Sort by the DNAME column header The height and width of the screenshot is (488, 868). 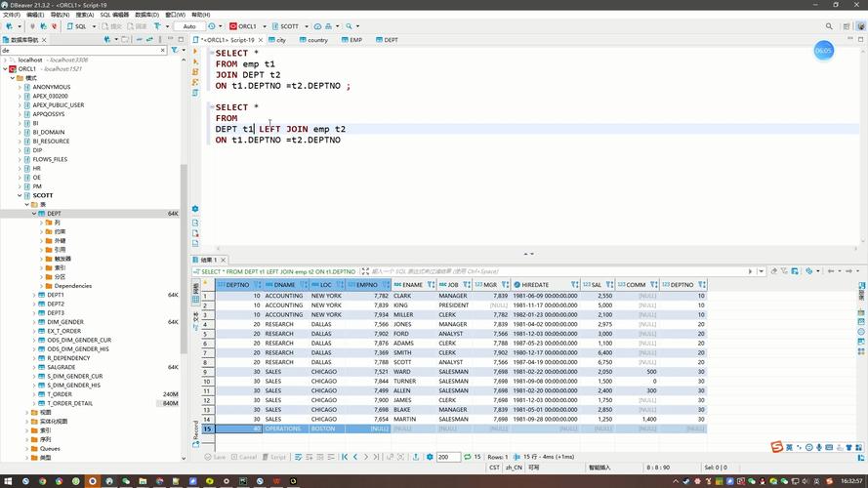(284, 284)
